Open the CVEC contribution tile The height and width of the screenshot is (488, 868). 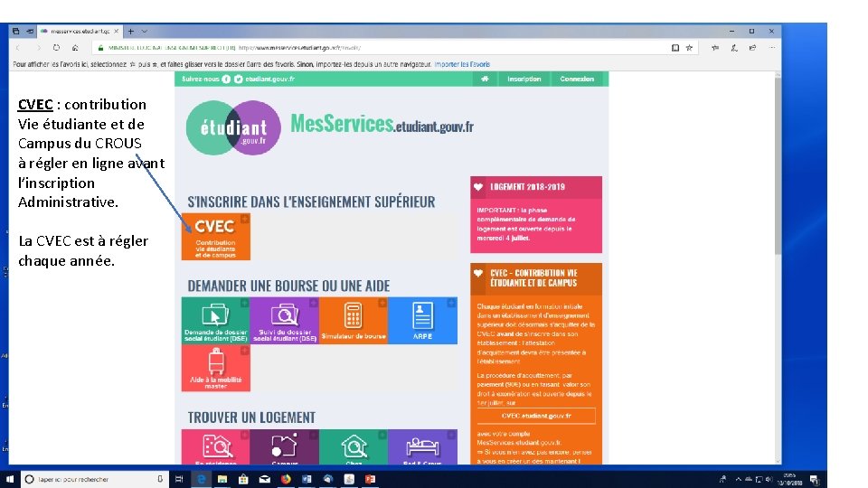(x=216, y=237)
